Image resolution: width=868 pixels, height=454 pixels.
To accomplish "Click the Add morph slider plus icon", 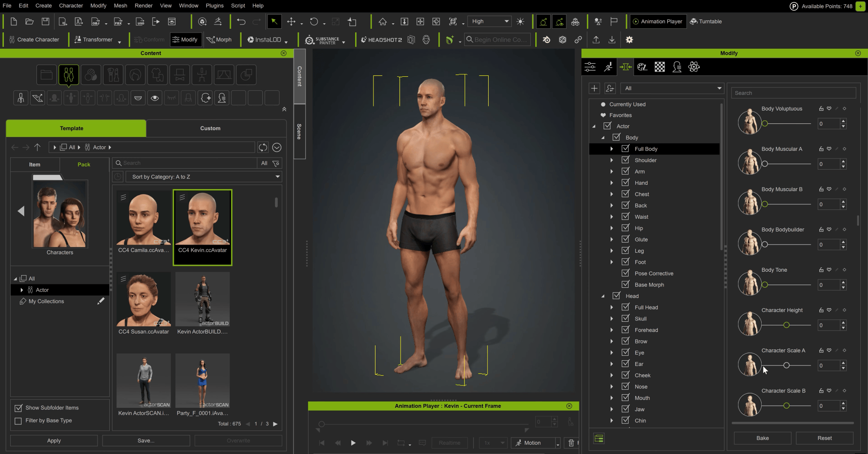I will coord(594,88).
